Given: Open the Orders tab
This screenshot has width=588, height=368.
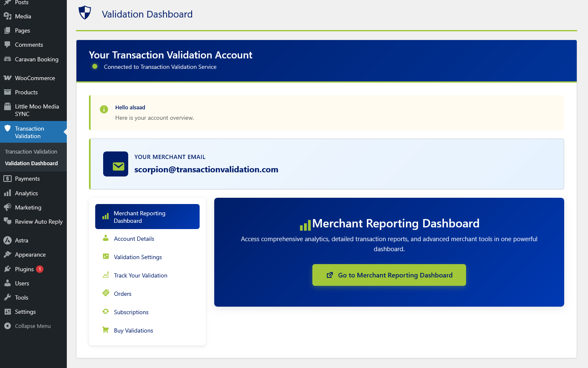Looking at the screenshot, I should 147,294.
